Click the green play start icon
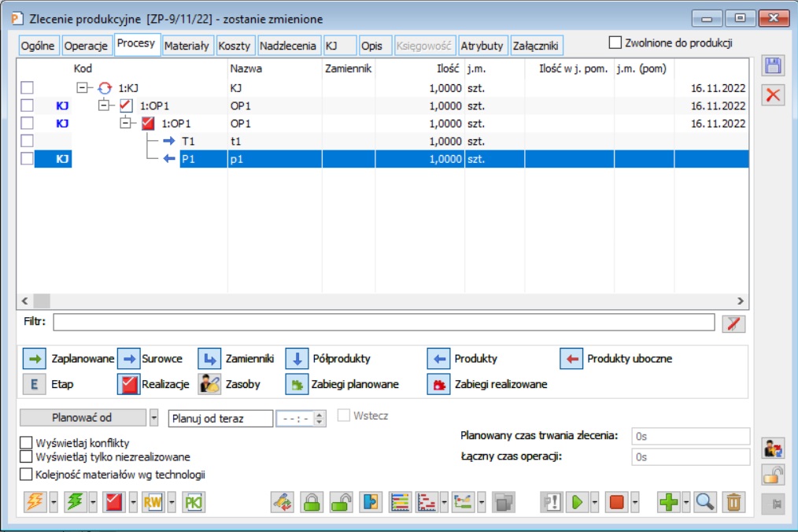 click(578, 502)
